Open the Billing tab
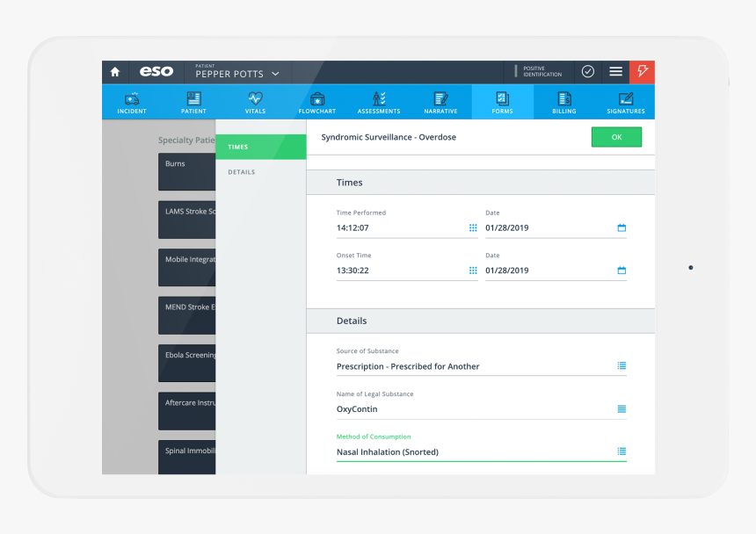 (563, 103)
